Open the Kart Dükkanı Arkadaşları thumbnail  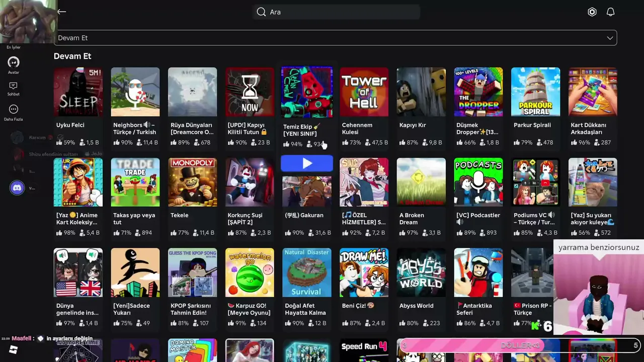click(593, 92)
